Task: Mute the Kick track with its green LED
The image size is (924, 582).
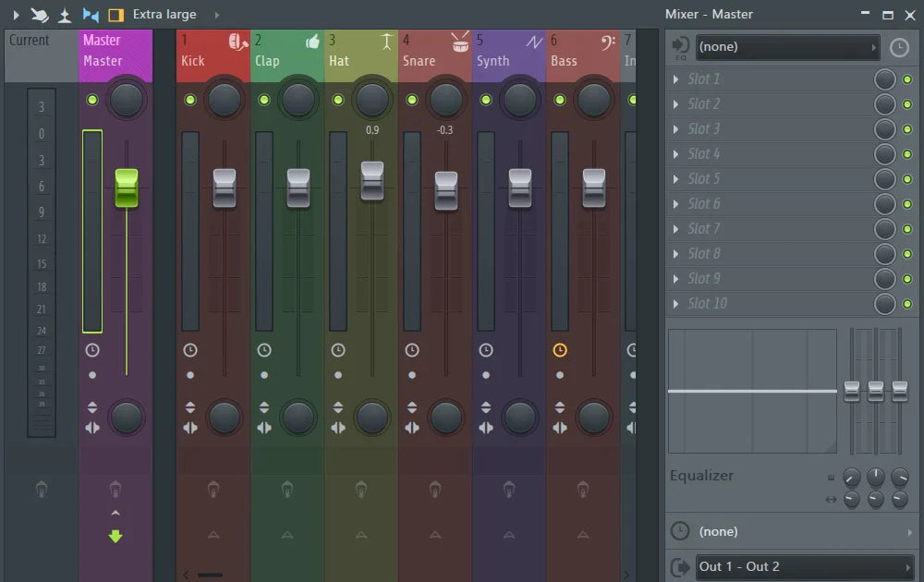Action: (x=190, y=100)
